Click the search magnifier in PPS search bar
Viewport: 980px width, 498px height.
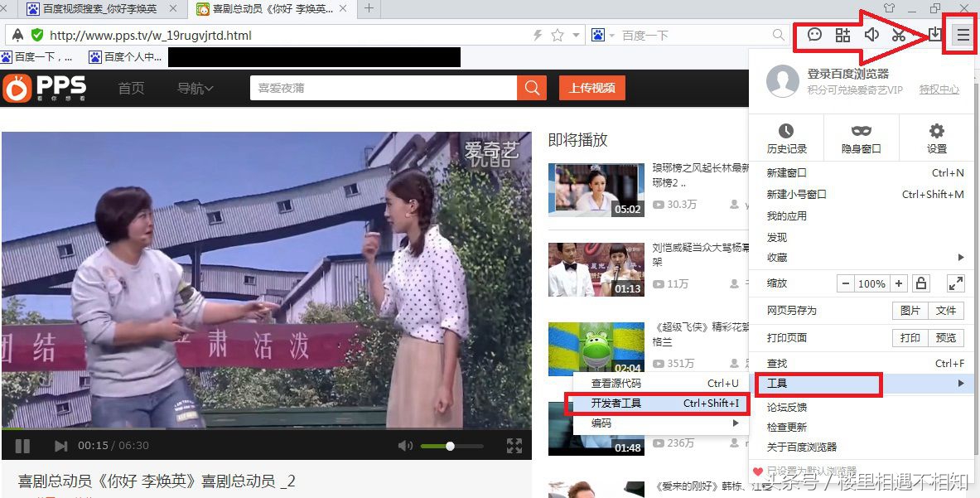tap(531, 87)
